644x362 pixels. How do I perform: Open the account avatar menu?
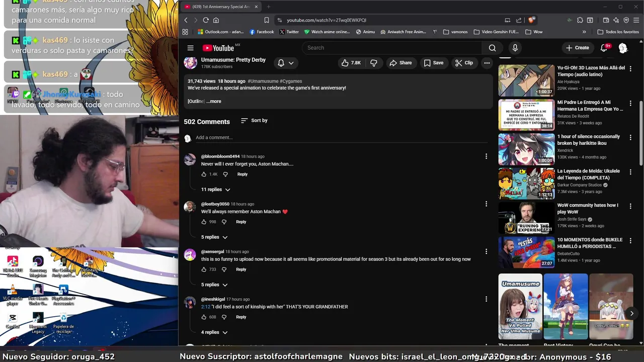tap(623, 48)
